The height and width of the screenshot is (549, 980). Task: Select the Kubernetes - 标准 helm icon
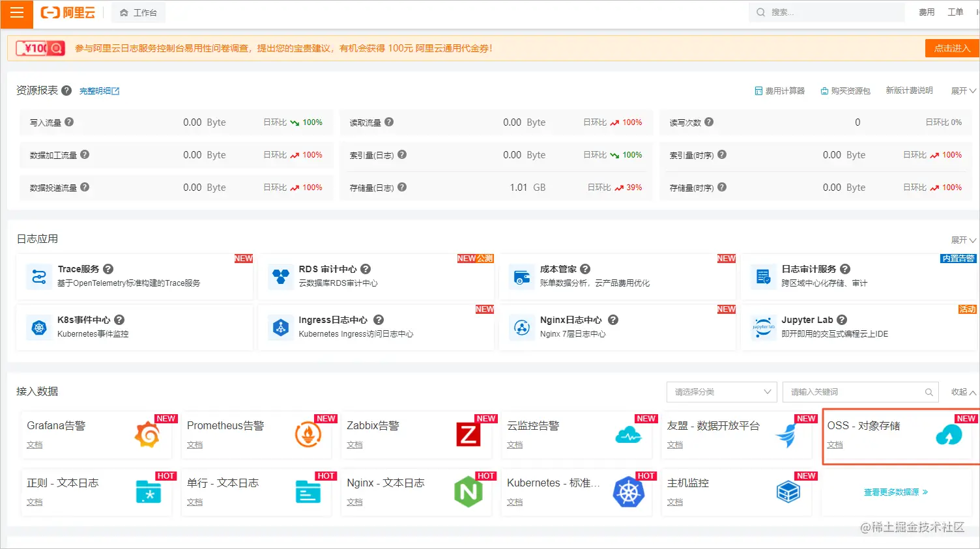pos(629,492)
